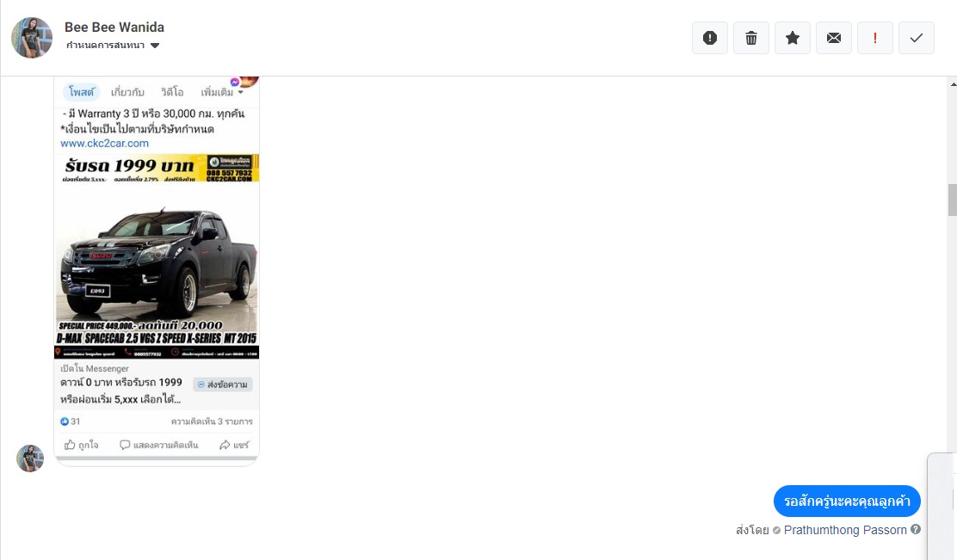Click help question mark beside Prathumthong Passorn
The width and height of the screenshot is (957, 560).
(x=916, y=530)
